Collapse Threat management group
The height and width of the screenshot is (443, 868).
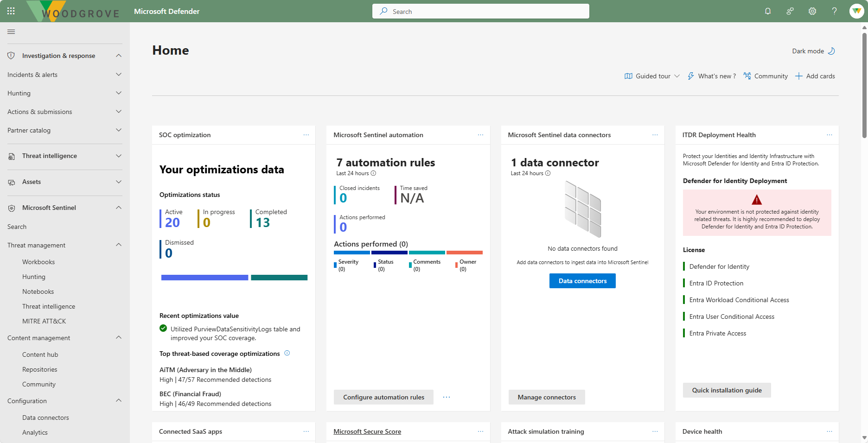(x=119, y=245)
